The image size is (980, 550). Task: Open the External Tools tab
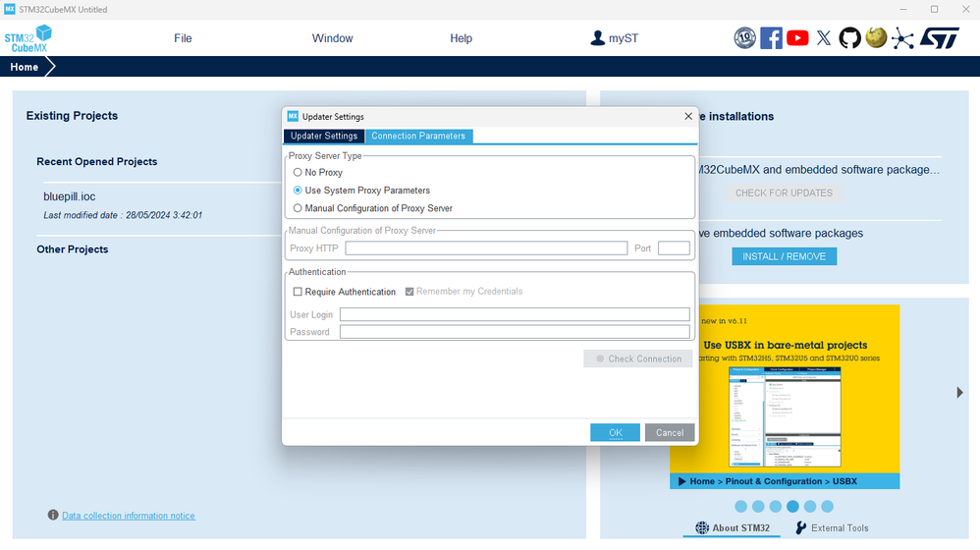coord(832,528)
